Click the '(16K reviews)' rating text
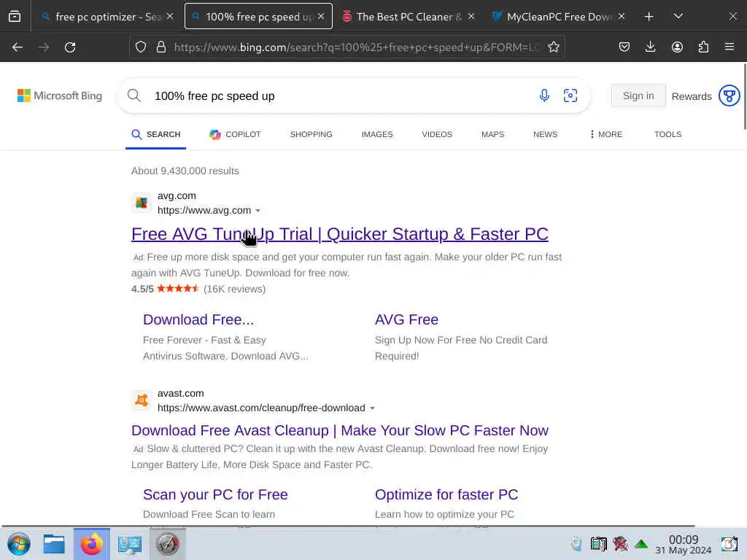747x560 pixels. pyautogui.click(x=234, y=289)
